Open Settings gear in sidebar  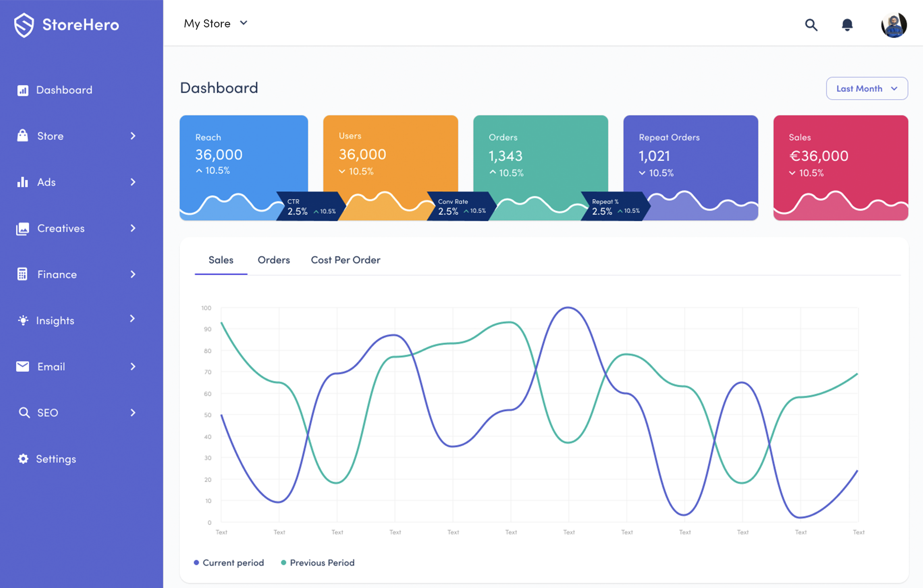pos(23,459)
